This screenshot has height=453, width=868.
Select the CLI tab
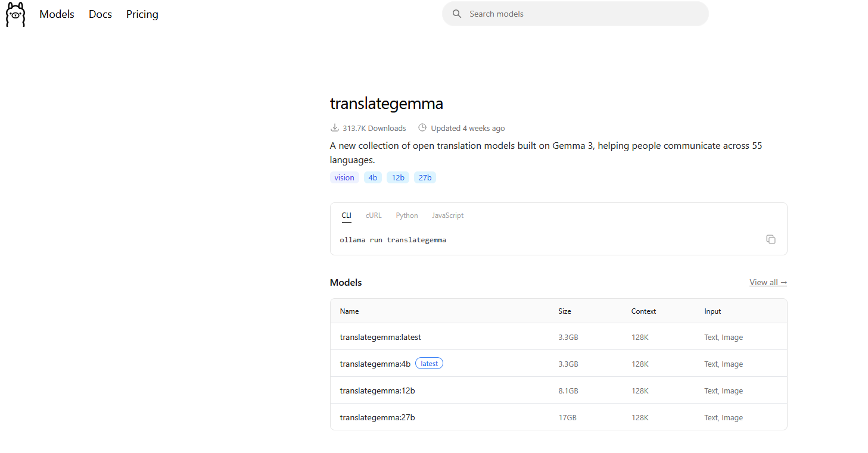(x=346, y=215)
